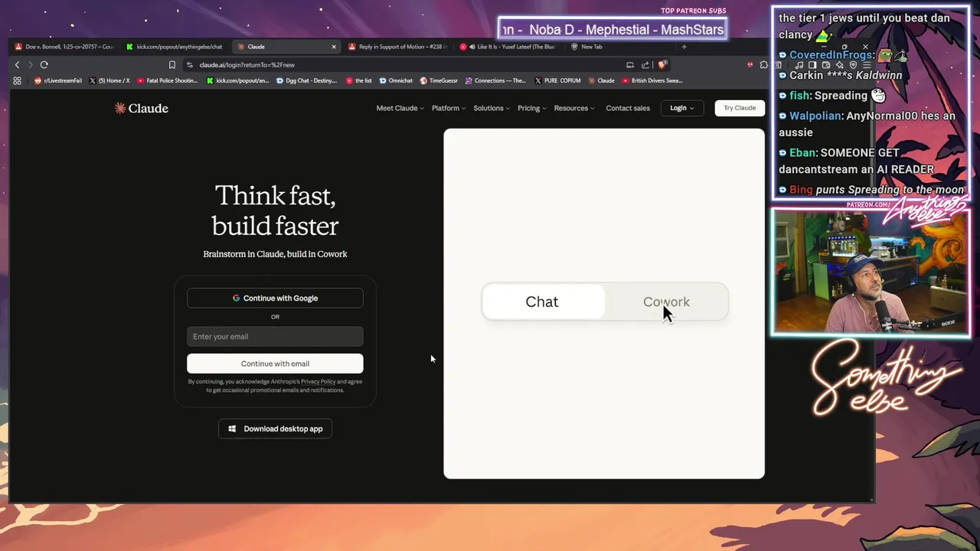Click the Contact sales link
Screen dimensions: 980x551
(628, 108)
